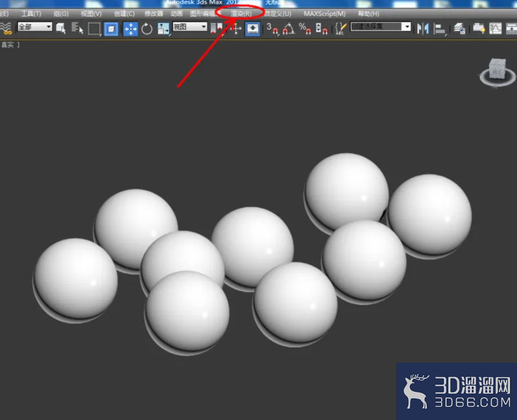The image size is (517, 420).
Task: Open the Schematic View icon
Action: tap(511, 28)
